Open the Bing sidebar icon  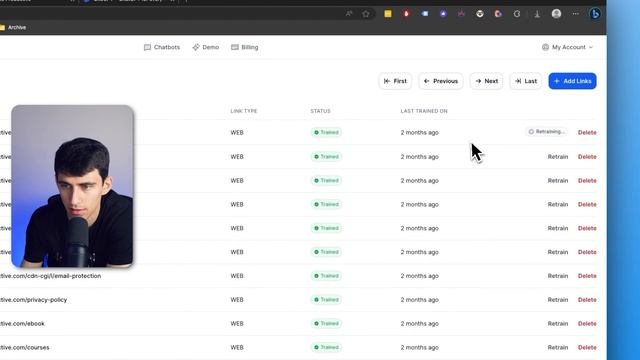[x=595, y=14]
